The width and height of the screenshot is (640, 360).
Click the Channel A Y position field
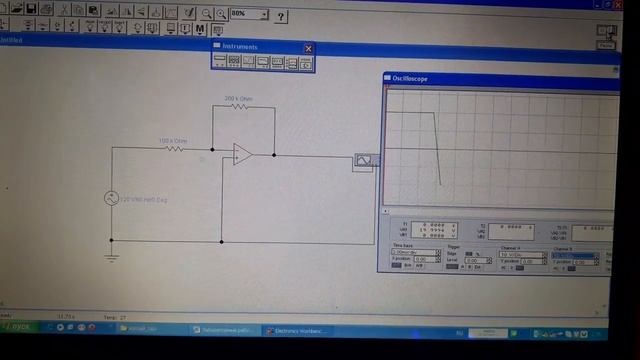532,261
